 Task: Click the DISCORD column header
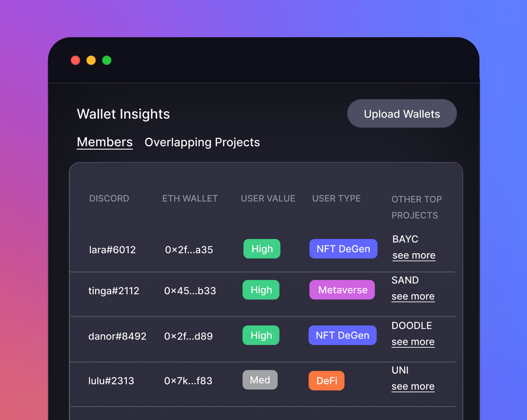109,198
